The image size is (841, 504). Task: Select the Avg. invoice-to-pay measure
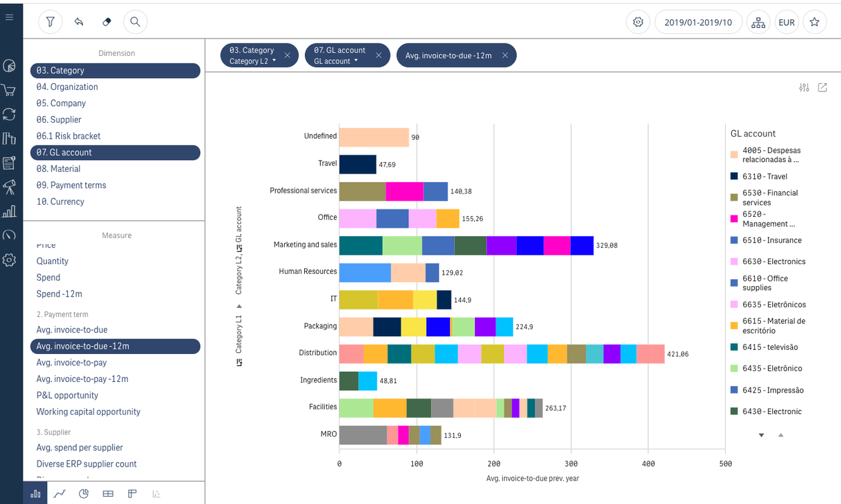[x=71, y=363]
